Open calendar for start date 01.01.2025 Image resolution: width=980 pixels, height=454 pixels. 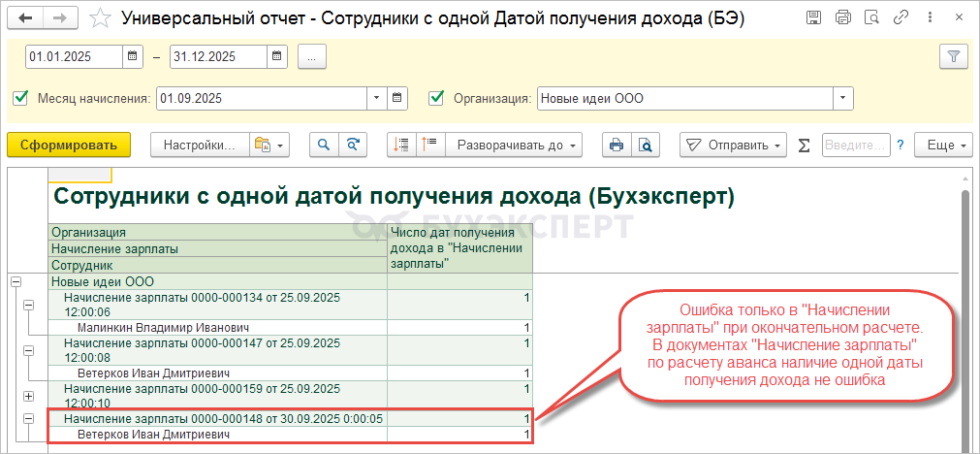point(133,56)
